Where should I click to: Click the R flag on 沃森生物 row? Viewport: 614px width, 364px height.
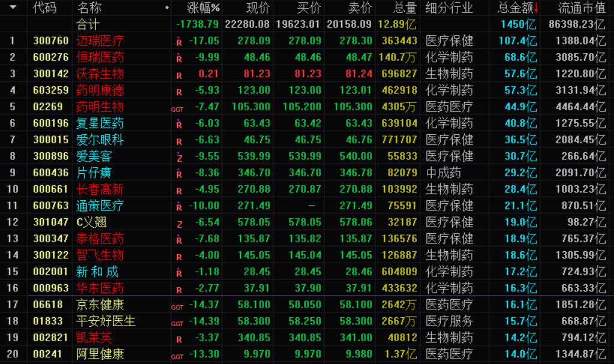point(179,75)
